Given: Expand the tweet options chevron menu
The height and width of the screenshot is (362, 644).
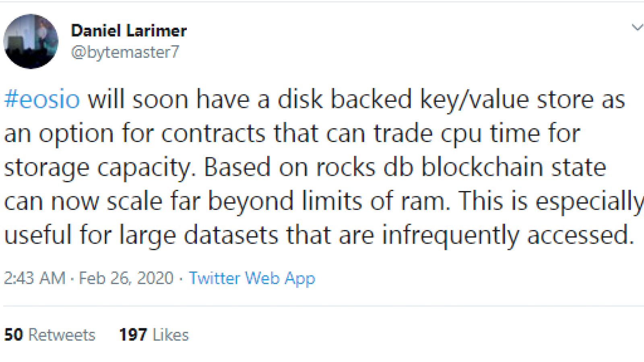Looking at the screenshot, I should point(637,27).
